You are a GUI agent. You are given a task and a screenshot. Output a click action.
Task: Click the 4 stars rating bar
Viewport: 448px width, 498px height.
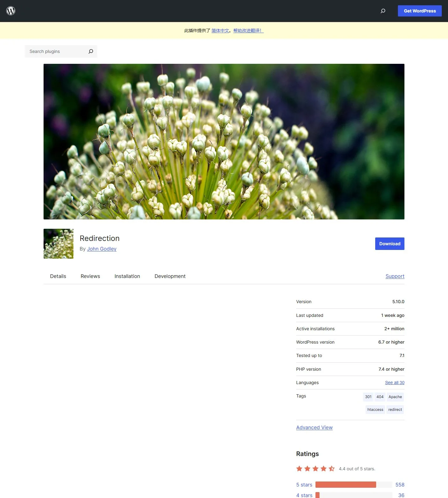[x=354, y=495]
